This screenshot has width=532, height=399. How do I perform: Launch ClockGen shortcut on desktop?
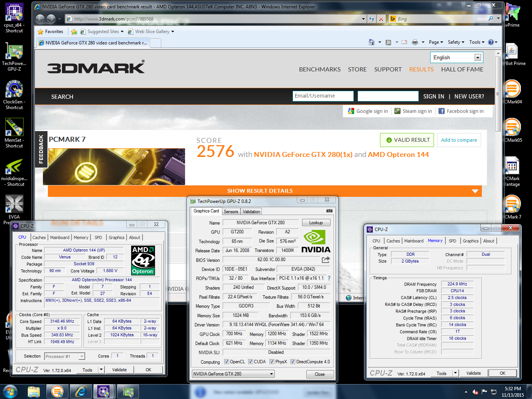point(14,95)
